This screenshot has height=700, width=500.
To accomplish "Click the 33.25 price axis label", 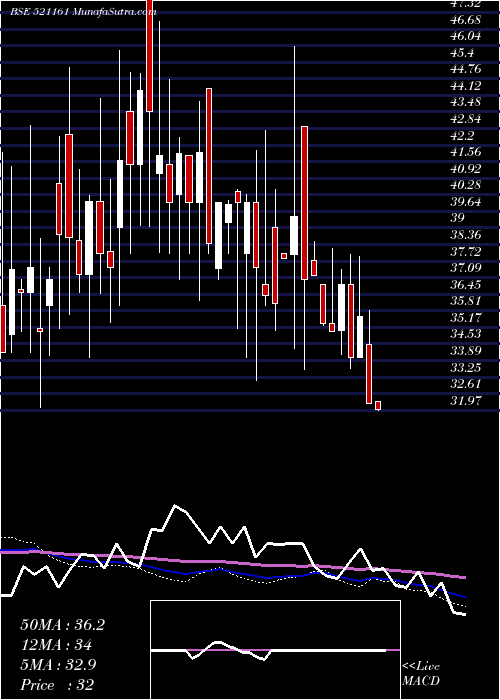I will 466,367.
